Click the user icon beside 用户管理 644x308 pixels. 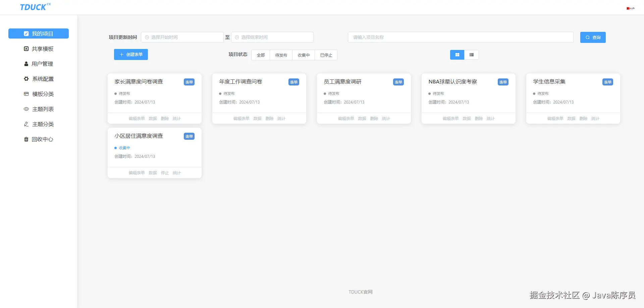26,64
